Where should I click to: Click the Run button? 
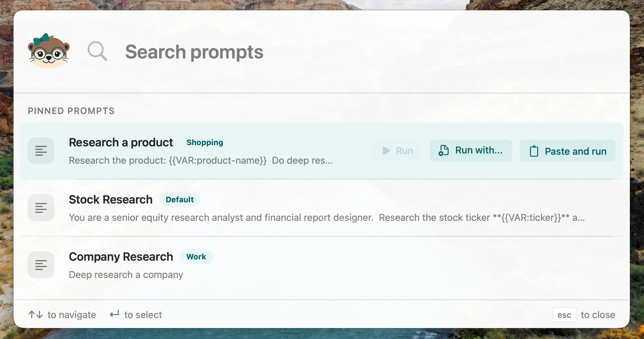pyautogui.click(x=397, y=151)
